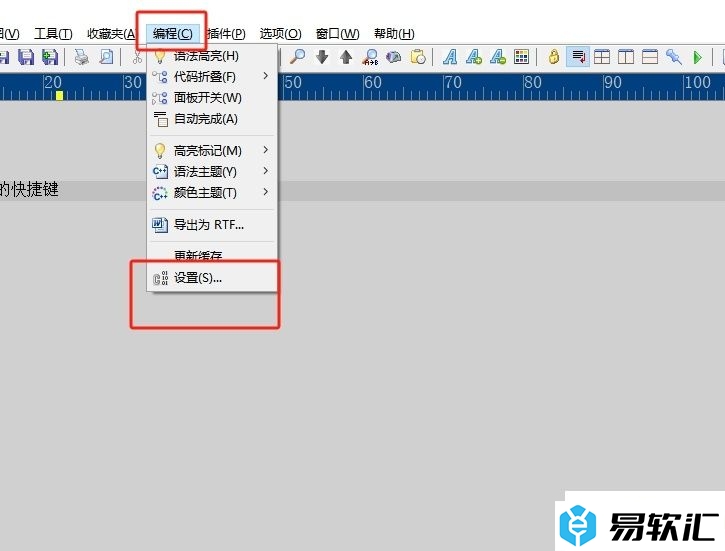Click the pushpin icon in toolbar

(674, 57)
